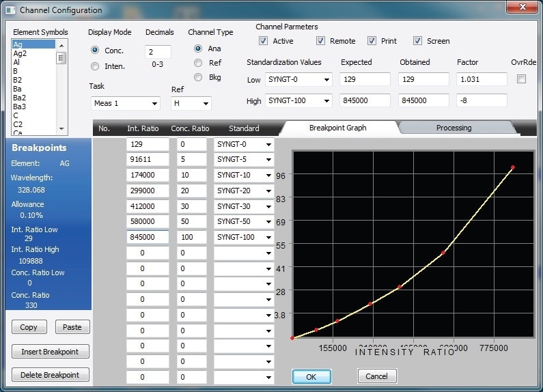Uncheck the Active channel parameter

[x=264, y=41]
